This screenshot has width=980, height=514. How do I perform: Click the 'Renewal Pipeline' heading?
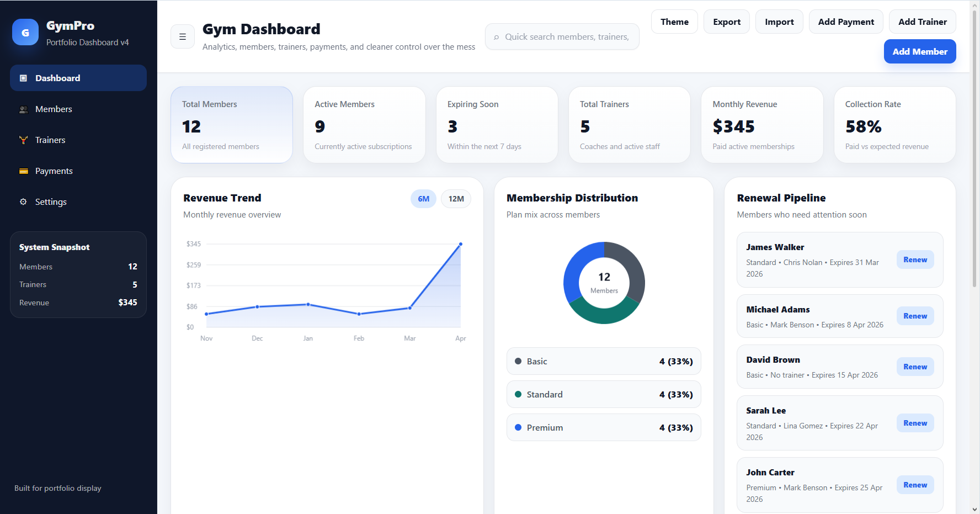pyautogui.click(x=781, y=198)
